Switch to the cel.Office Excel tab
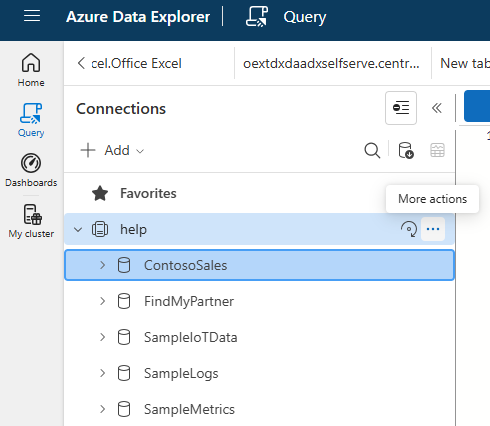Viewport: 490px width, 426px height. (137, 63)
